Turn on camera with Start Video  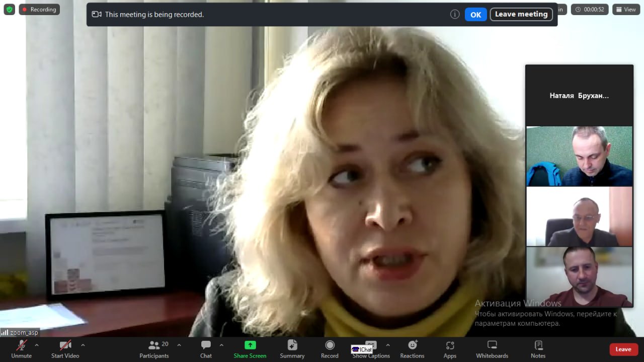[65, 349]
